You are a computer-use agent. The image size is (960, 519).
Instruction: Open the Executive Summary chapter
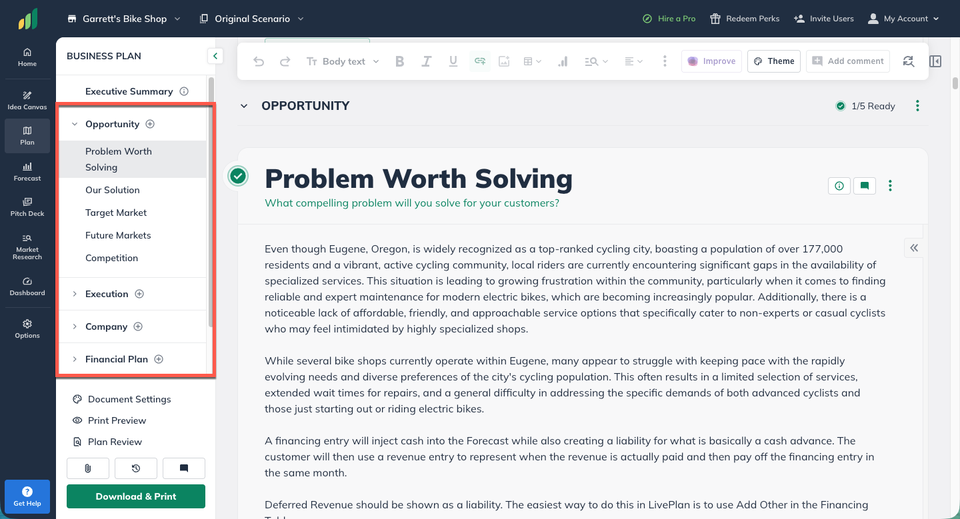[x=129, y=91]
